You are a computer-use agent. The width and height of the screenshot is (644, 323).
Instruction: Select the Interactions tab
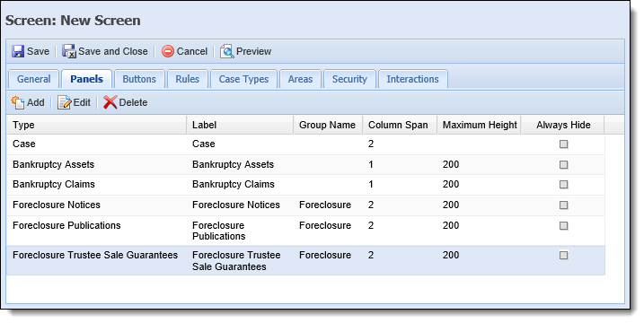(413, 79)
